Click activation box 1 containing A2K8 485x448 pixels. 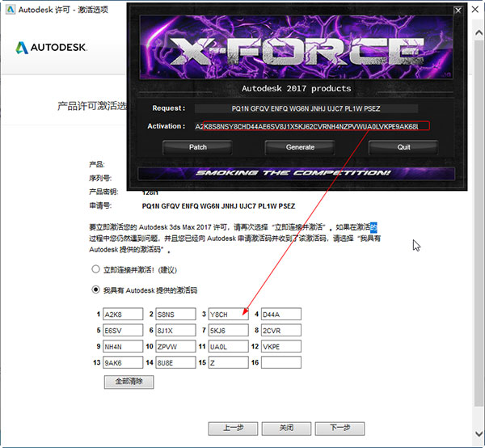tap(123, 314)
